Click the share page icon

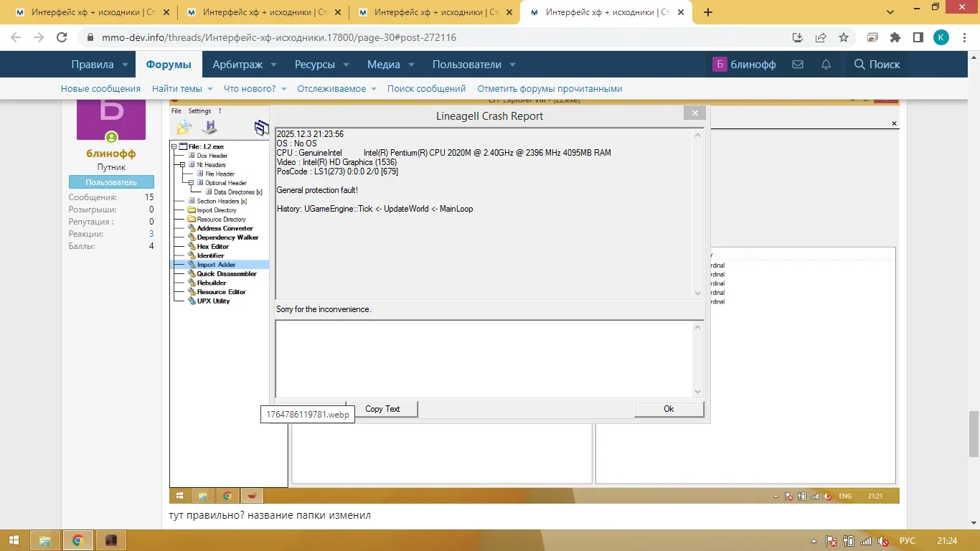(x=821, y=38)
